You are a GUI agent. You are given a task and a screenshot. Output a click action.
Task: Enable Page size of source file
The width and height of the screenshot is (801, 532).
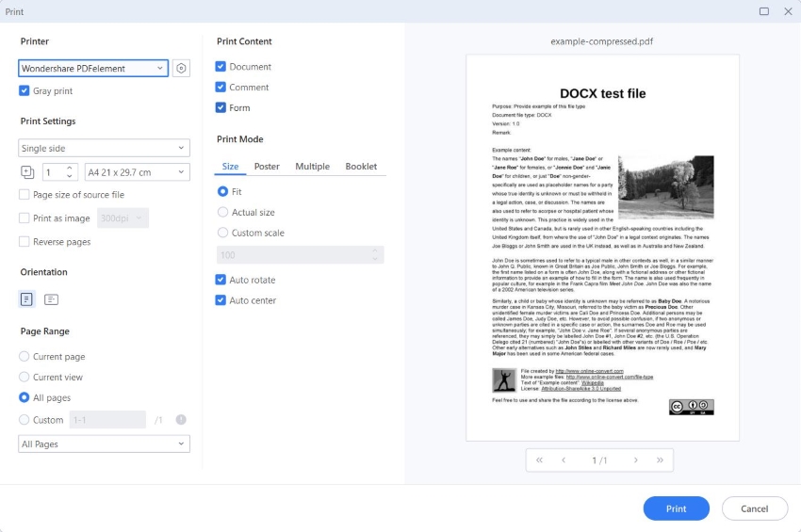point(24,195)
